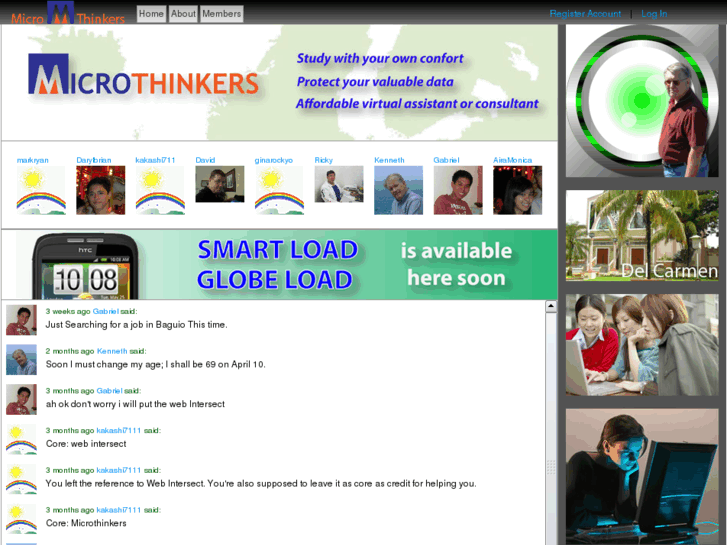Open ginarockyo's rainbow avatar
Screen dimensions: 727x545
pos(279,190)
